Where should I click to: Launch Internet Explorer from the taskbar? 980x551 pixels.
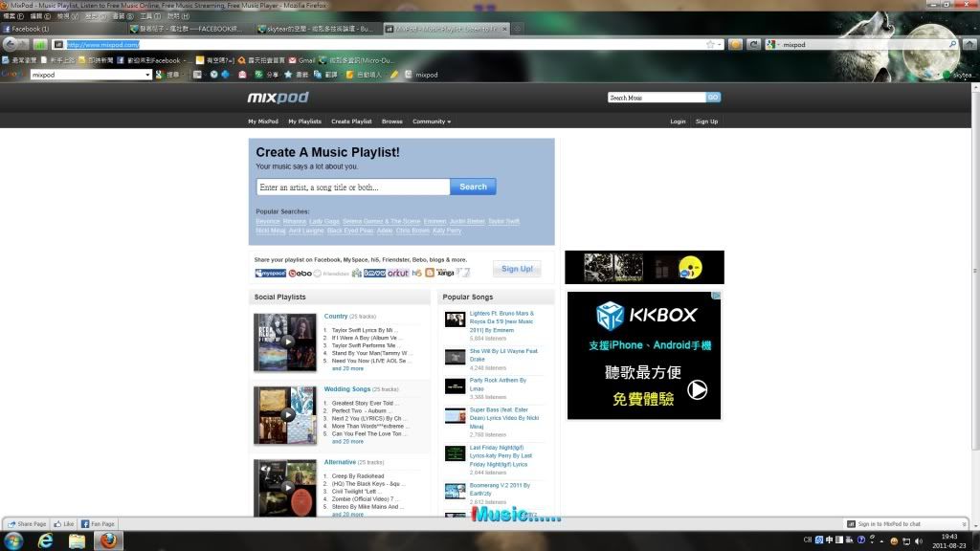pyautogui.click(x=45, y=540)
